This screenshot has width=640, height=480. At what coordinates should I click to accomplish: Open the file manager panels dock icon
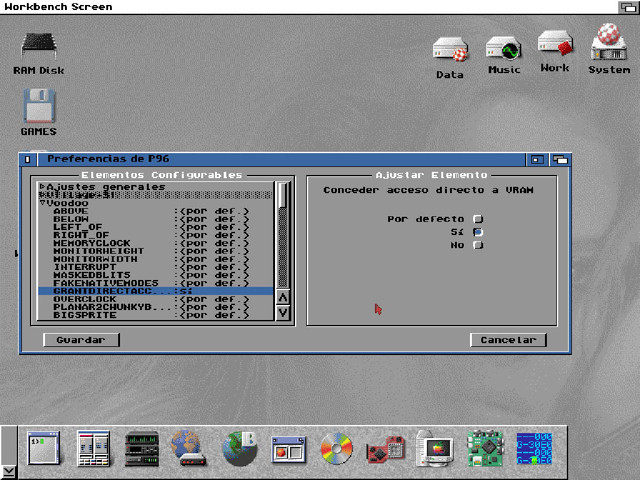[x=93, y=448]
